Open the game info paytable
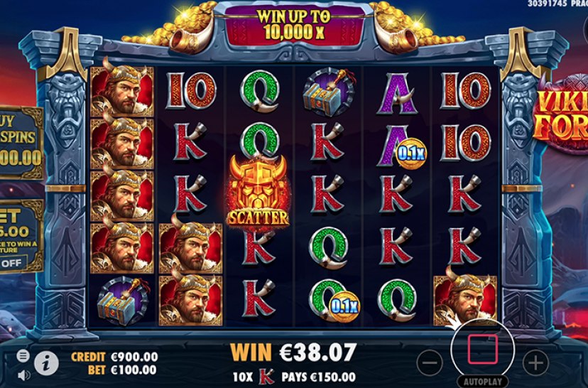 pos(46,363)
